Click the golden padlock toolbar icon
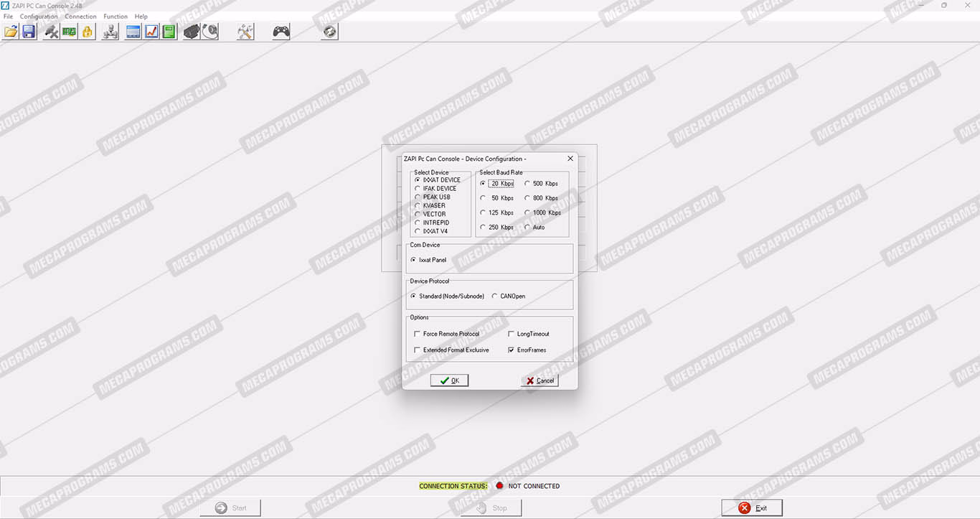Screen dimensions: 980x519 point(88,32)
